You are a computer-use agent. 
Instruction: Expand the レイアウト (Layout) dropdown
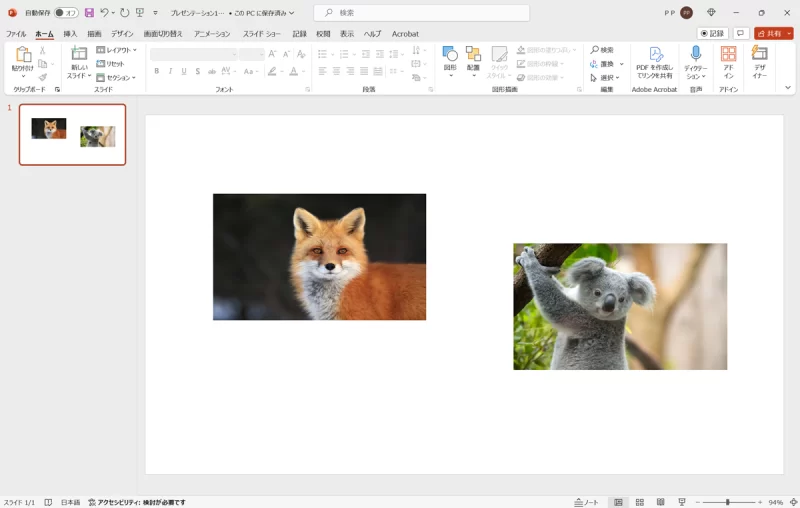click(x=117, y=50)
